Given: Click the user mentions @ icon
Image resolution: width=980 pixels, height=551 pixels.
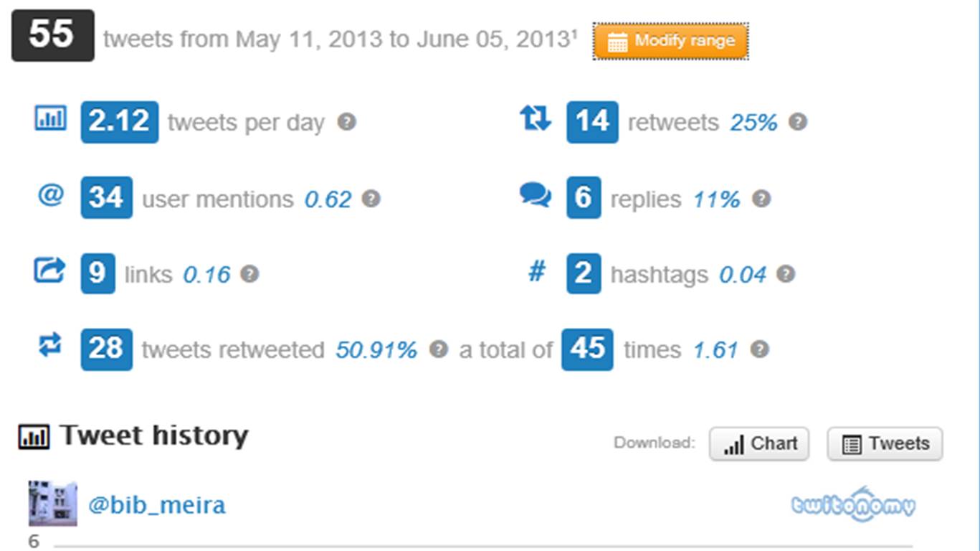Looking at the screenshot, I should point(50,194).
